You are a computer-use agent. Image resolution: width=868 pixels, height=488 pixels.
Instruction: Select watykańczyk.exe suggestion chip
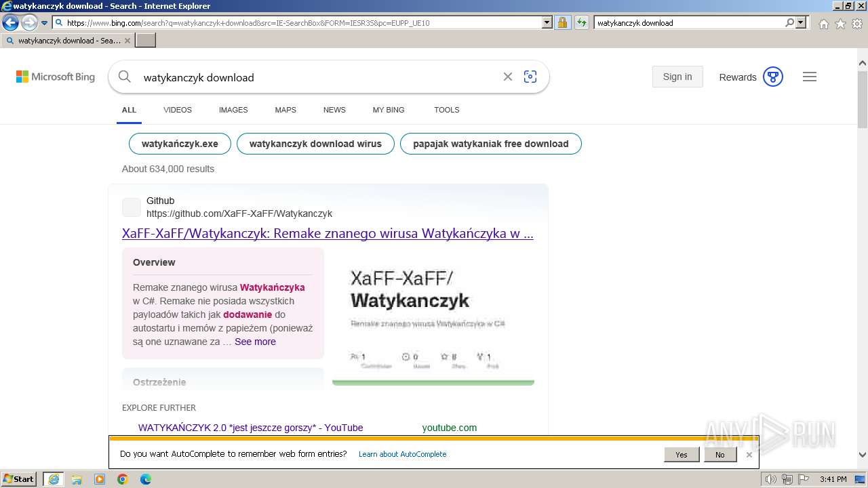[180, 144]
